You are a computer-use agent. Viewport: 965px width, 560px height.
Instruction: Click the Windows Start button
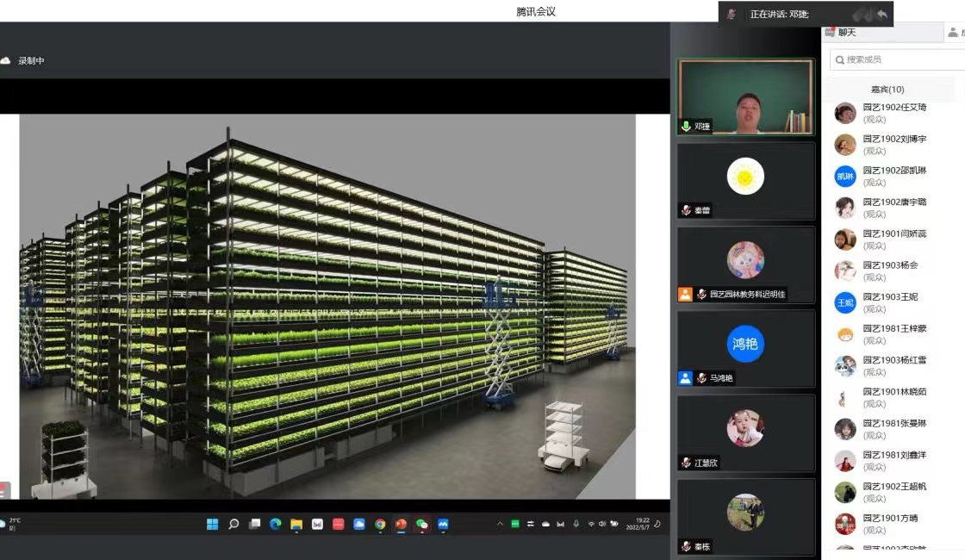[x=212, y=524]
